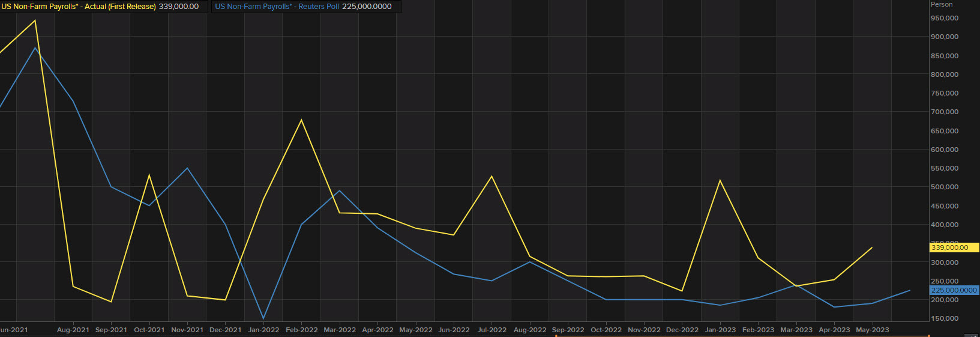
Task: Click the blue line's Nov-2021 peak point
Action: pos(187,168)
